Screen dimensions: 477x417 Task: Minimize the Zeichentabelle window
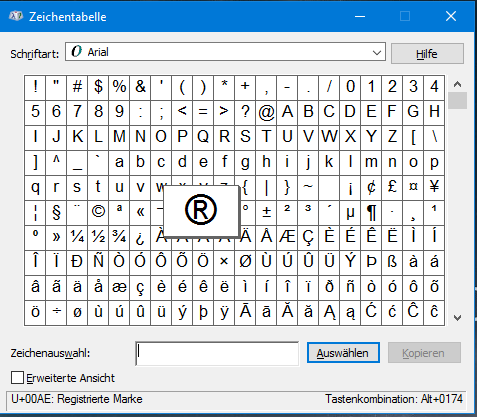360,16
